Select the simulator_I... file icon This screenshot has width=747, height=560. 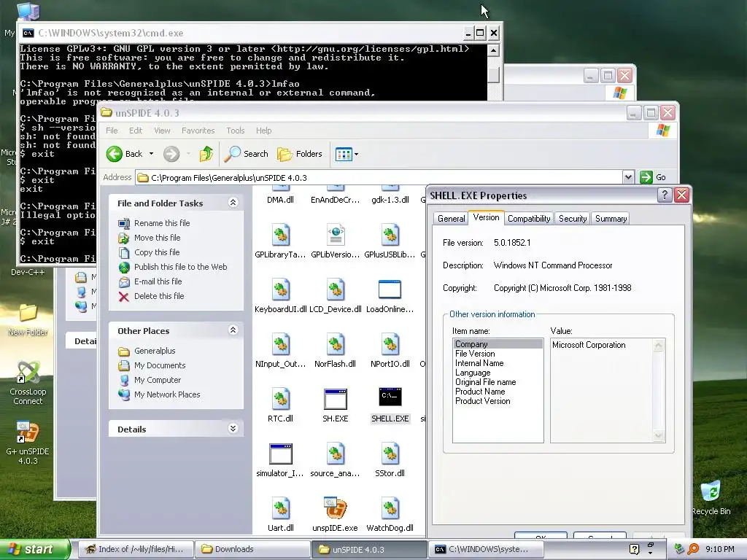point(281,454)
